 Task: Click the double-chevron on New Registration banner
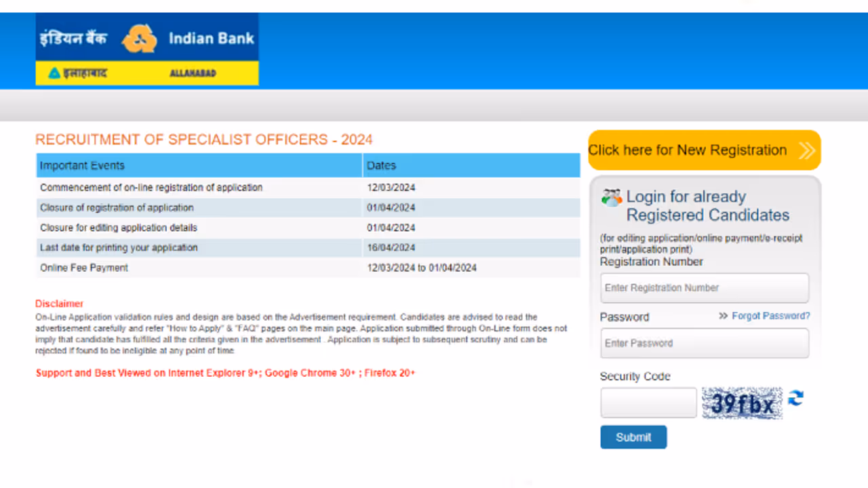point(807,150)
